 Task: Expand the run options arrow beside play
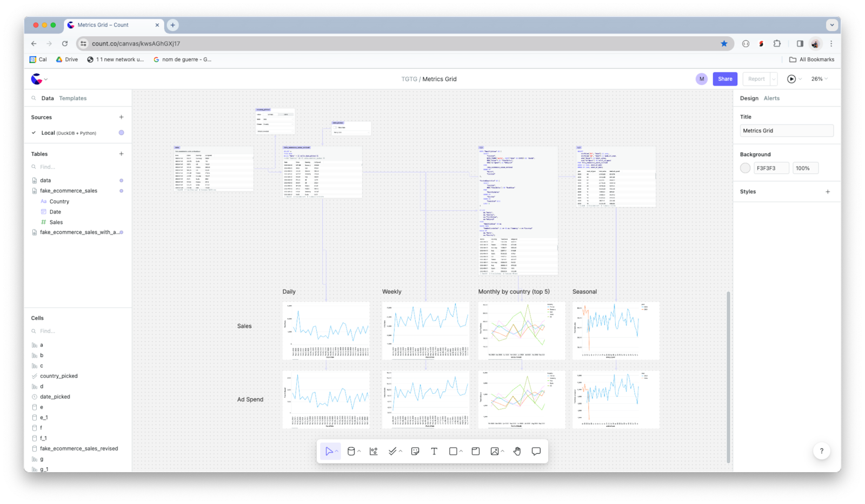(x=800, y=79)
